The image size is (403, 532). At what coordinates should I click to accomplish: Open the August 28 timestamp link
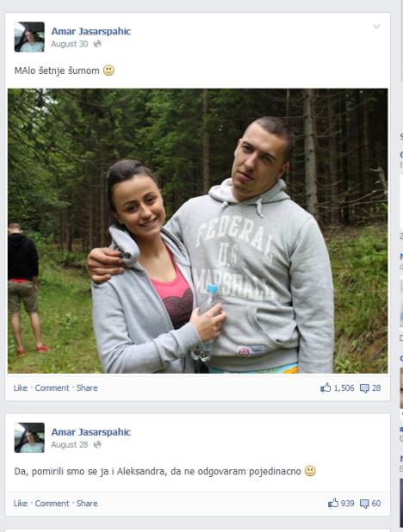[69, 445]
